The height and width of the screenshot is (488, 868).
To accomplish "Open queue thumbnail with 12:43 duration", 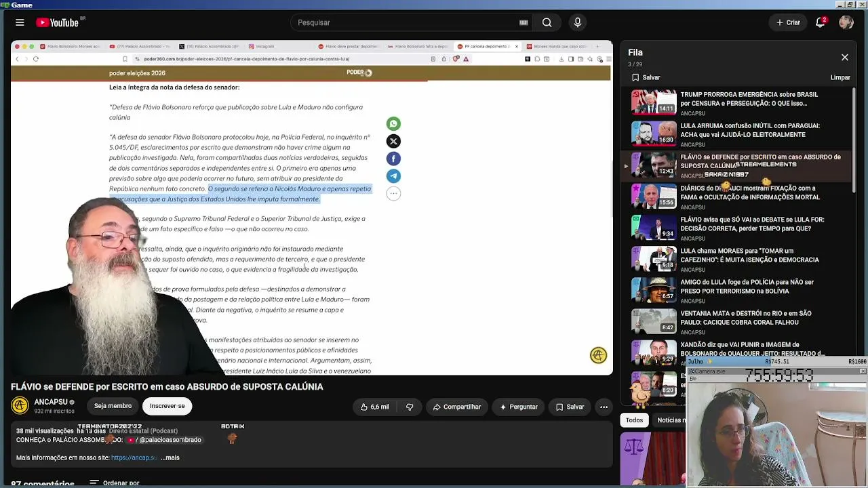I will click(654, 165).
